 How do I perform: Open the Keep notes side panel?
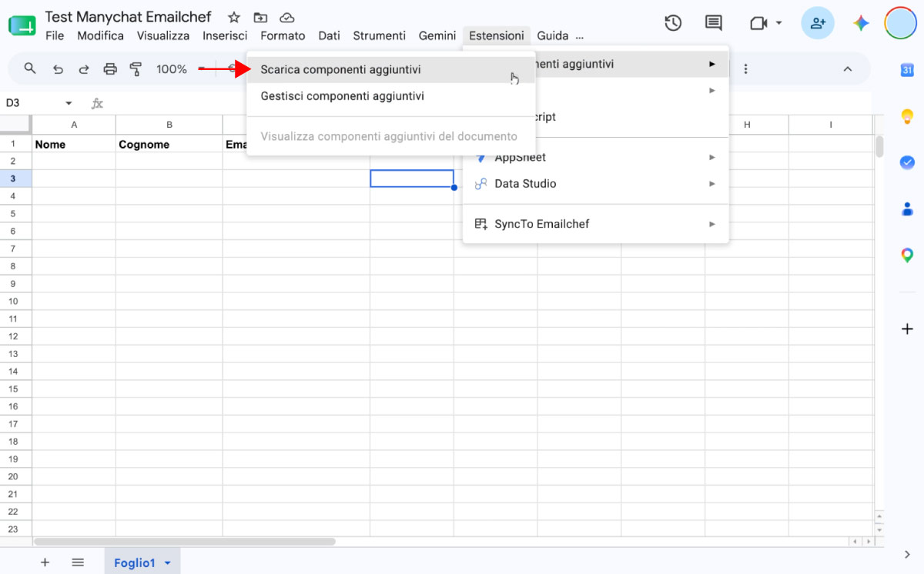907,116
